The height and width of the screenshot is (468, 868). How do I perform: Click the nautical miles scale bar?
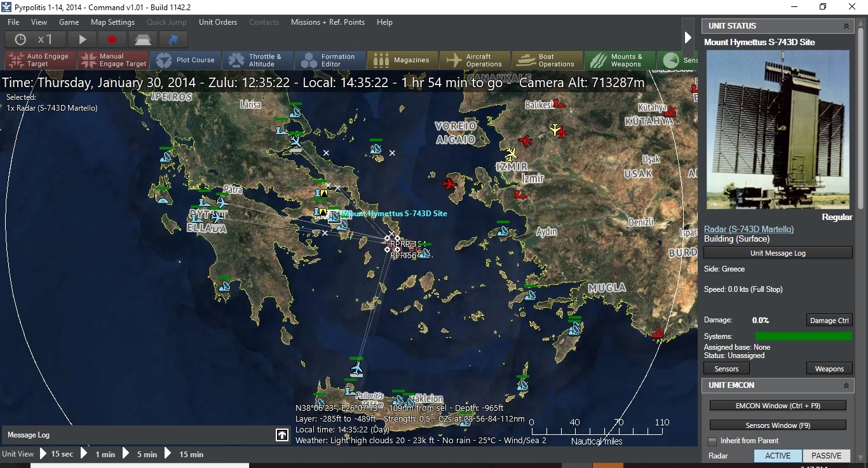[597, 432]
